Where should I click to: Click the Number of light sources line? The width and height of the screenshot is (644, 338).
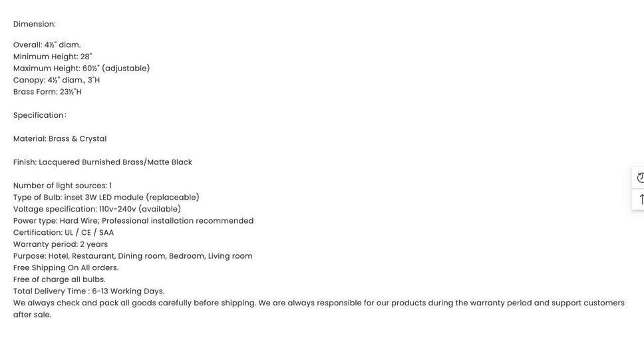(x=63, y=185)
